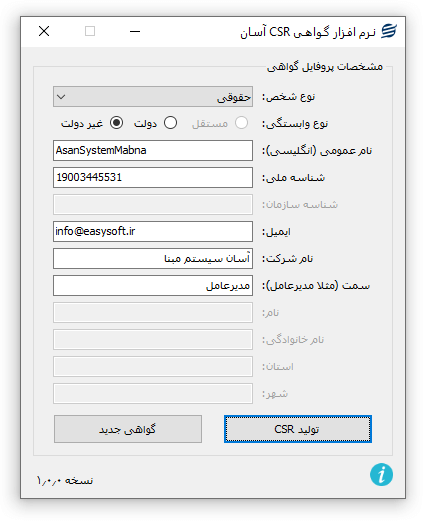
Task: Close the CSR application window
Action: pos(44,31)
